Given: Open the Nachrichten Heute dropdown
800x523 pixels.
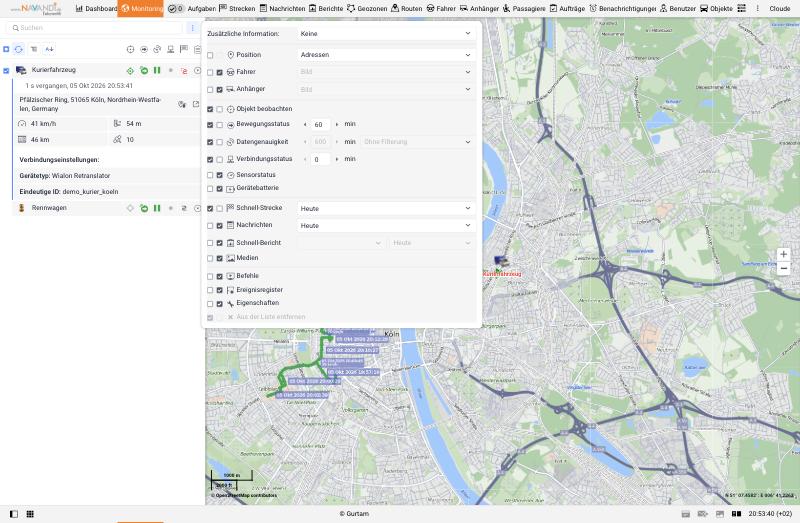Looking at the screenshot, I should coord(386,226).
